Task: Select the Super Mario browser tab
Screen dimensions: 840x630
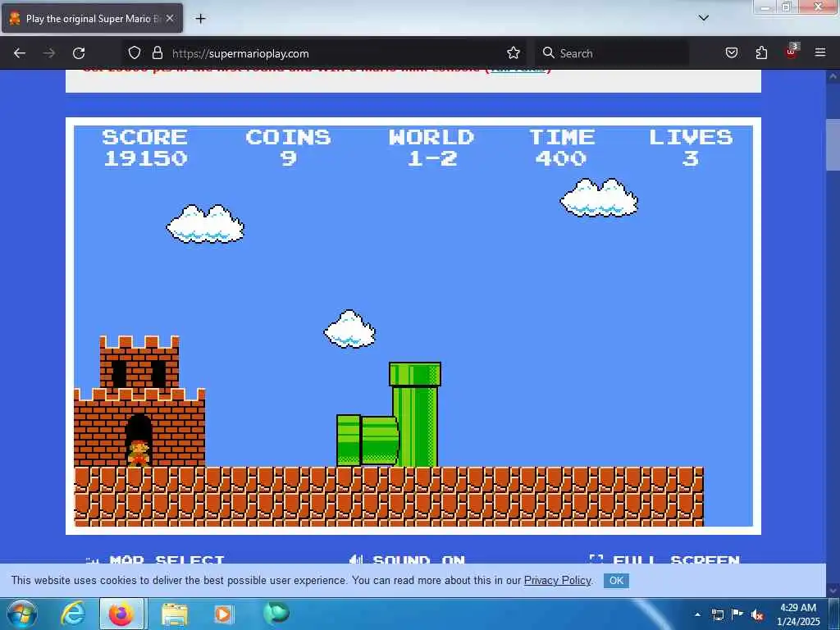Action: pos(92,19)
